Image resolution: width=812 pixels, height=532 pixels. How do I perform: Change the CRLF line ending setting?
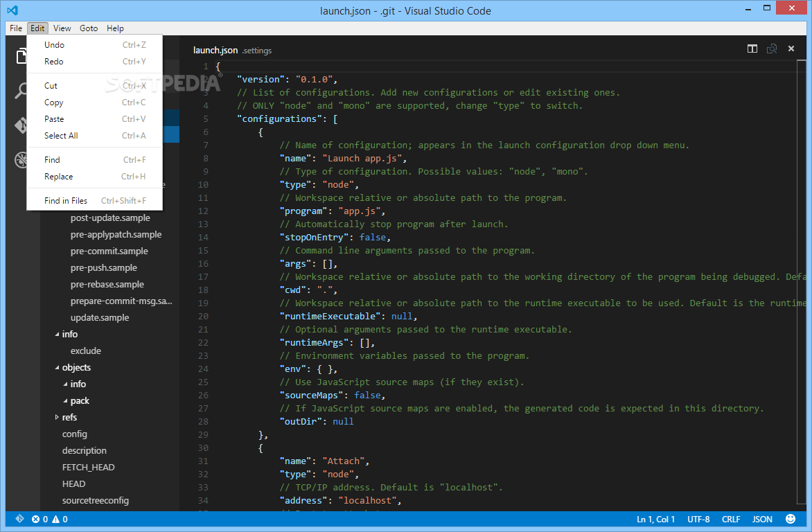[x=731, y=519]
